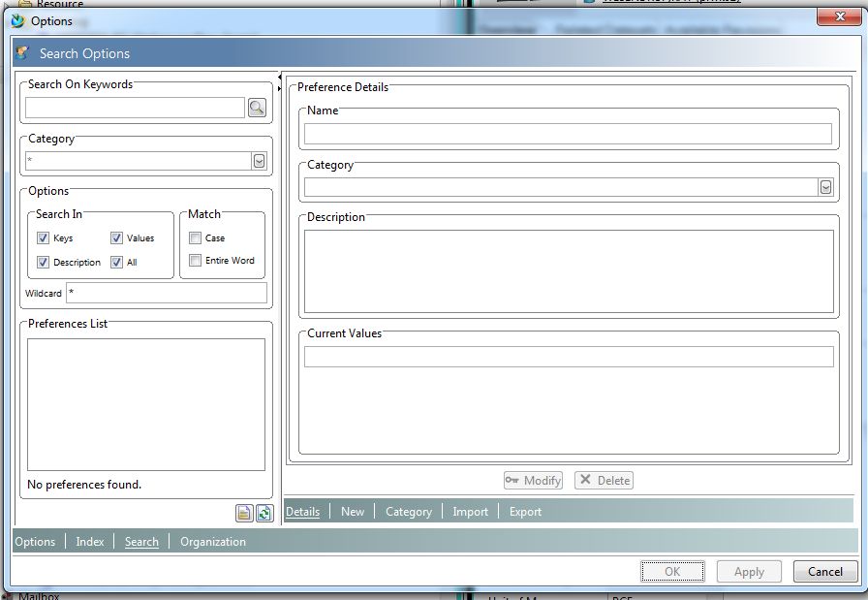Collapse the left pane with splitter arrow
The width and height of the screenshot is (868, 600).
click(280, 77)
